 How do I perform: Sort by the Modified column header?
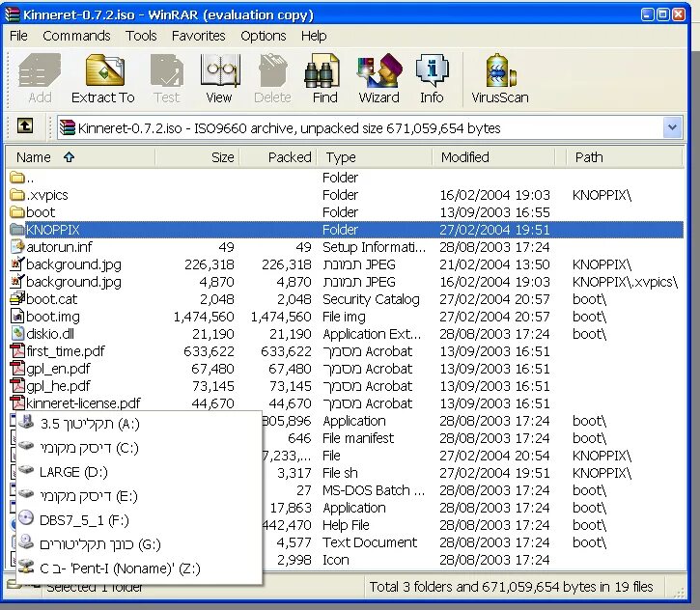click(493, 157)
